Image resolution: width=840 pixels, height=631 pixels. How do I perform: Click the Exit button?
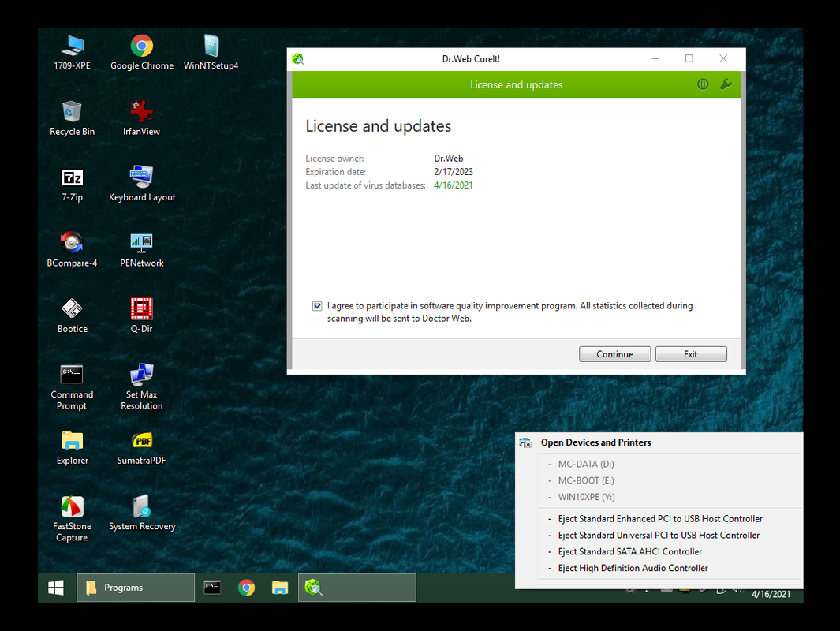click(x=691, y=354)
